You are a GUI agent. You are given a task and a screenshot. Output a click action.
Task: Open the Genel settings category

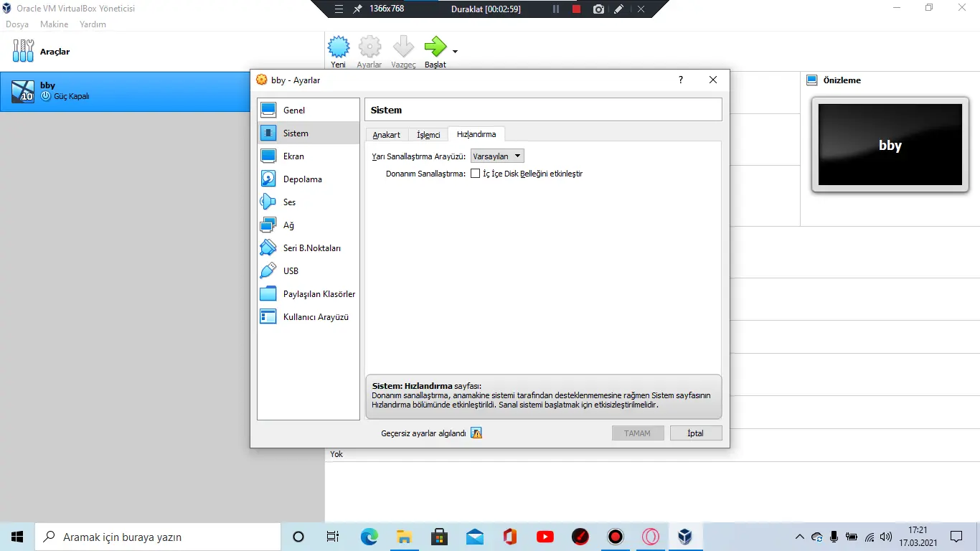[308, 110]
